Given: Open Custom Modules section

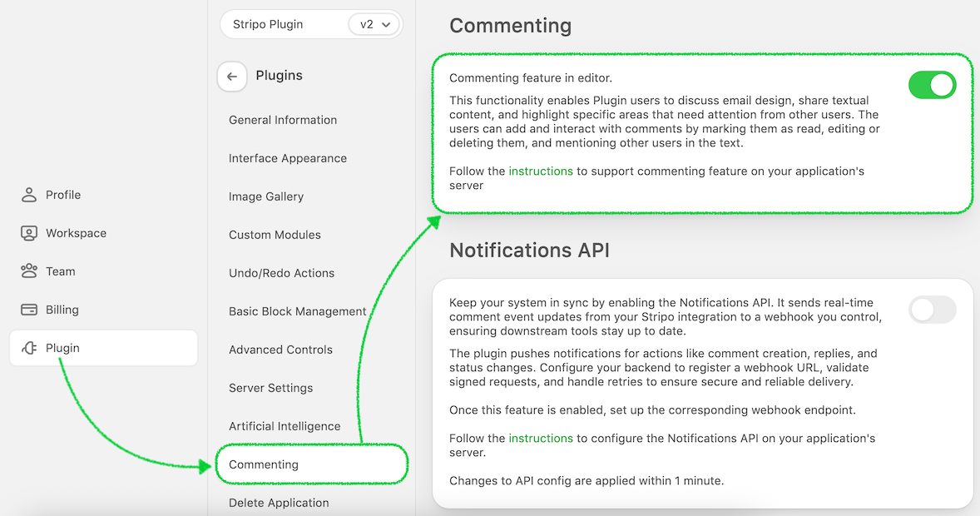Looking at the screenshot, I should point(275,235).
